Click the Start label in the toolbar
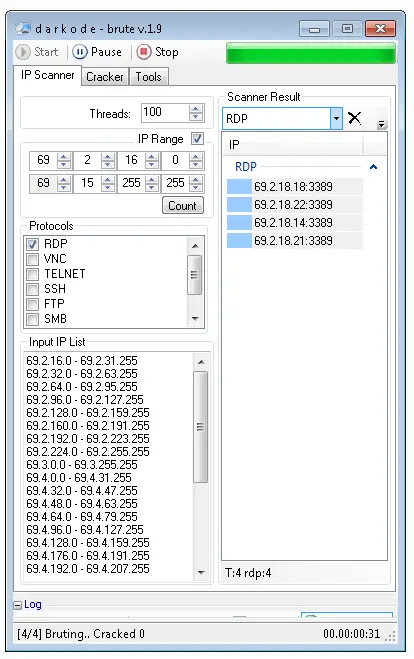The width and height of the screenshot is (414, 659). click(46, 52)
